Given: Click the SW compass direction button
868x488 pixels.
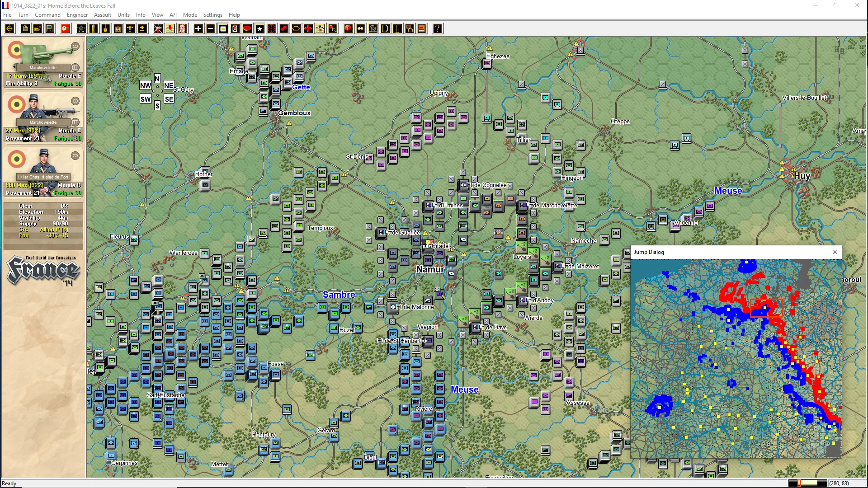Looking at the screenshot, I should 146,99.
